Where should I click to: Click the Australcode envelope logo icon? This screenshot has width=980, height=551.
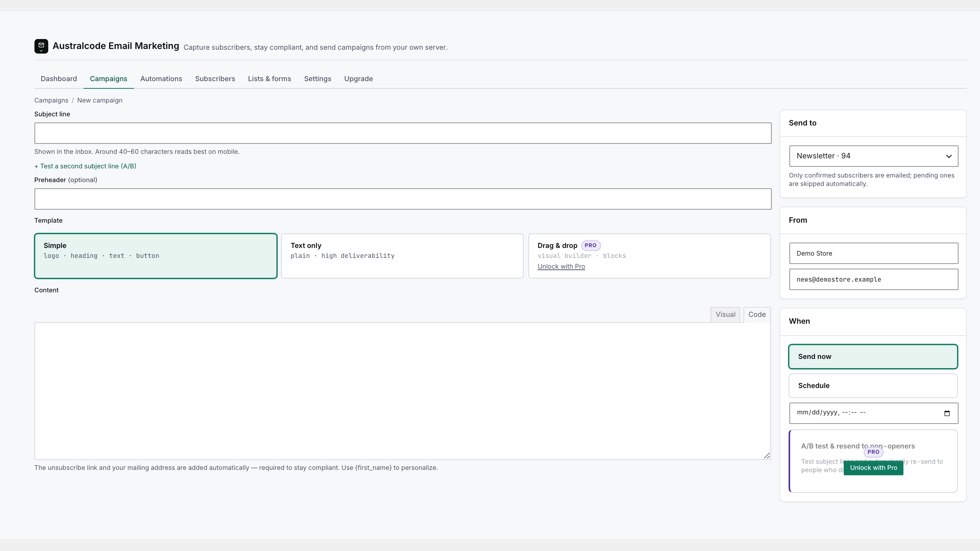[41, 46]
